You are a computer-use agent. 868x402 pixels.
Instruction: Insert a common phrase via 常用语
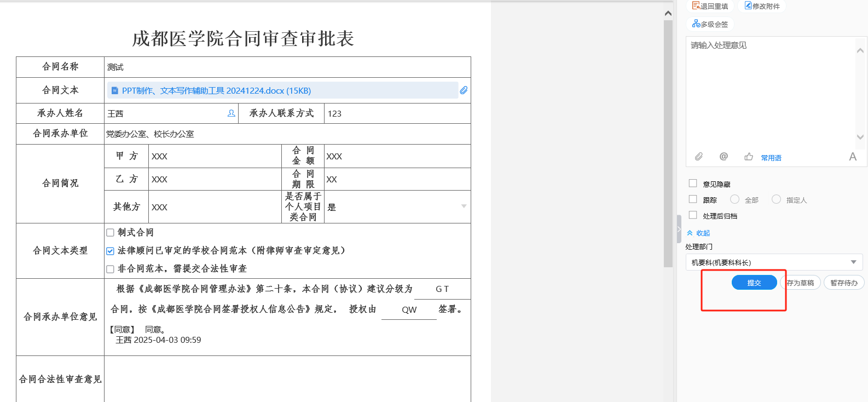771,158
